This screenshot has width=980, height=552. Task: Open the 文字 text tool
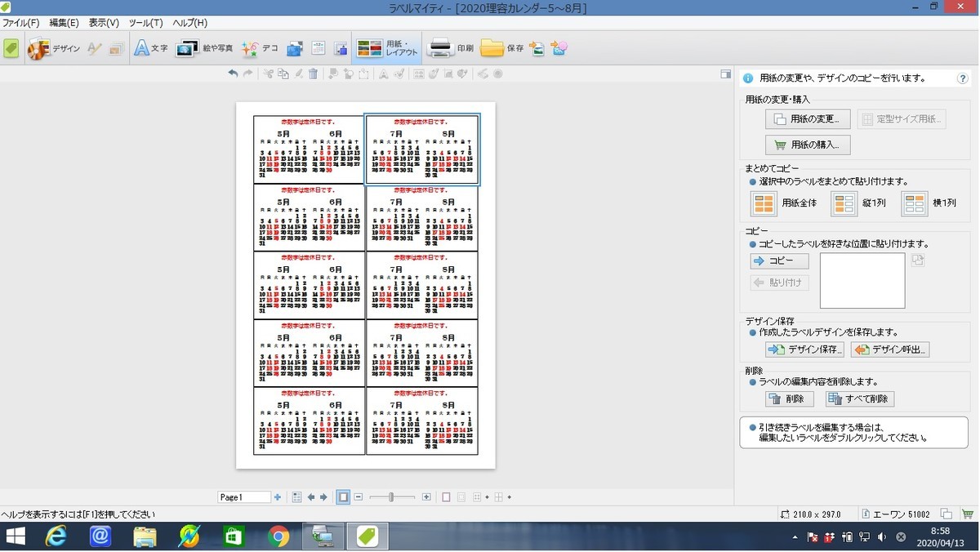(151, 49)
